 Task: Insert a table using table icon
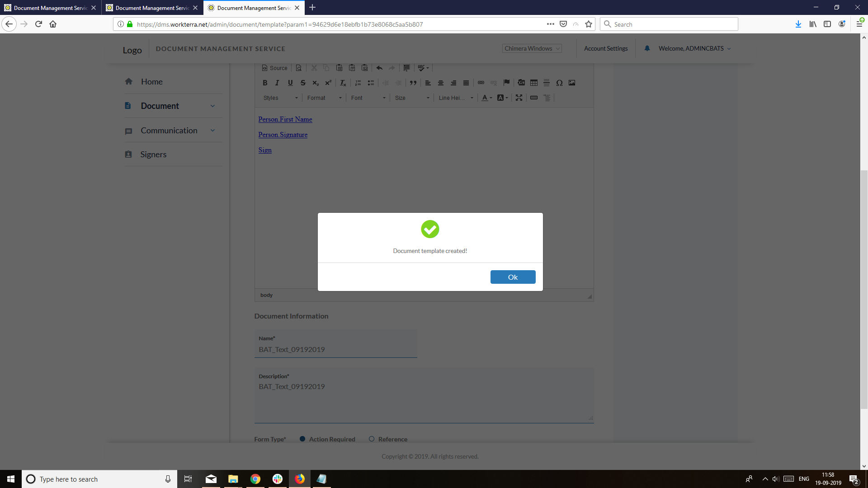534,83
